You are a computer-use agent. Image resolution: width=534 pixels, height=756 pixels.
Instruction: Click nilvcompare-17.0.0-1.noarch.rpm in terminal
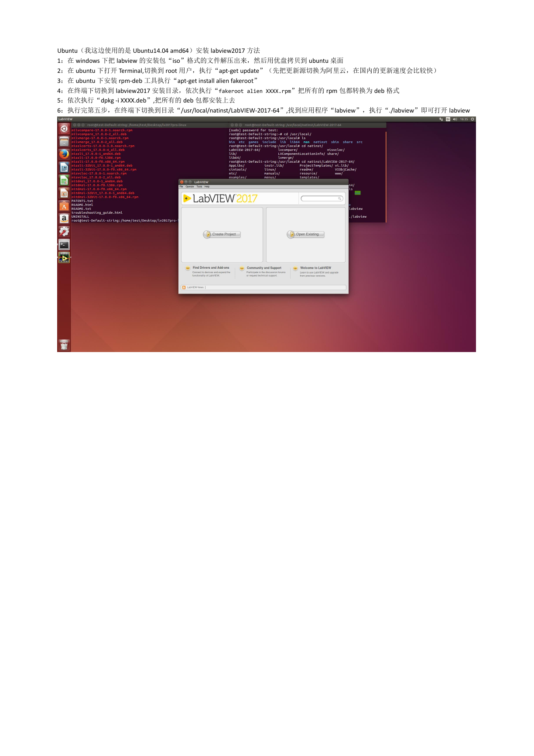click(102, 130)
